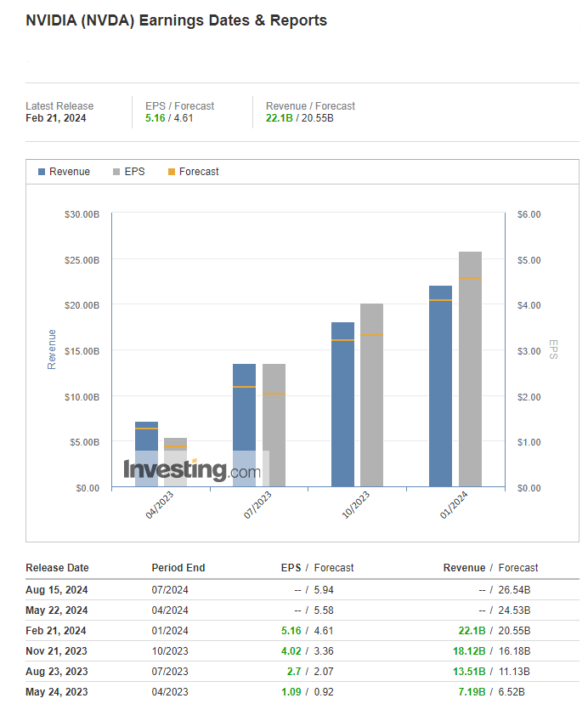Click the blue revenue bar for 07/2023
The height and width of the screenshot is (704, 588).
244,408
